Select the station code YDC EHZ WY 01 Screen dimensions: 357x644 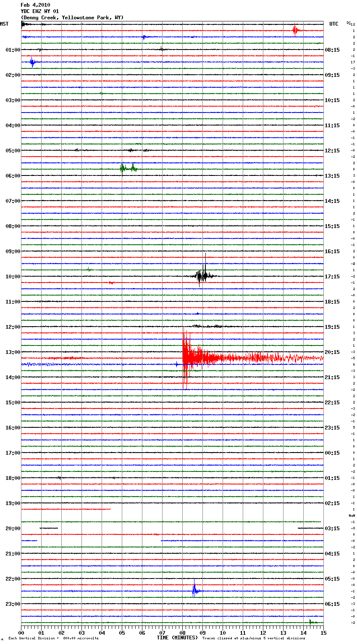pyautogui.click(x=40, y=11)
